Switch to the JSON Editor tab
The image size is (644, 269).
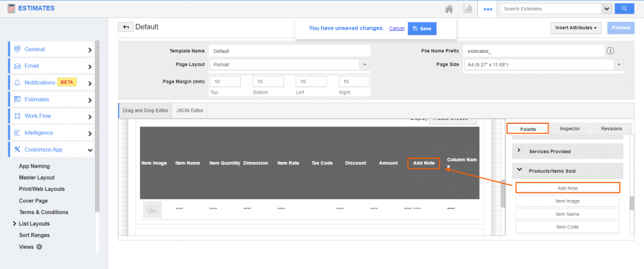tap(189, 110)
